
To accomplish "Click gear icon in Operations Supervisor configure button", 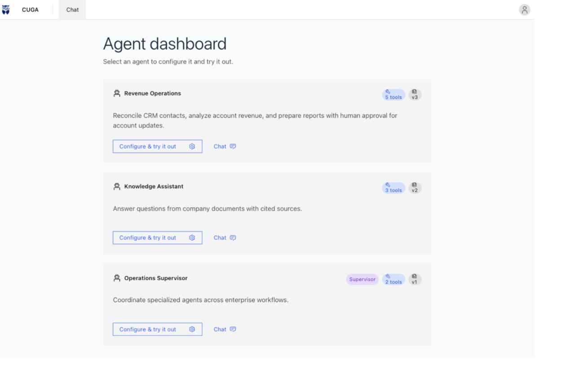I will pyautogui.click(x=192, y=329).
